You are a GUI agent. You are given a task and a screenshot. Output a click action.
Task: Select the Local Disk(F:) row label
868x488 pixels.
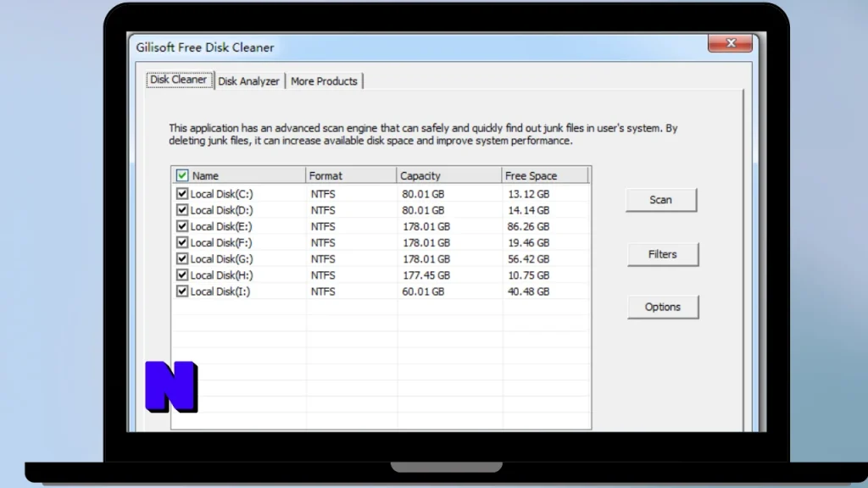(221, 242)
